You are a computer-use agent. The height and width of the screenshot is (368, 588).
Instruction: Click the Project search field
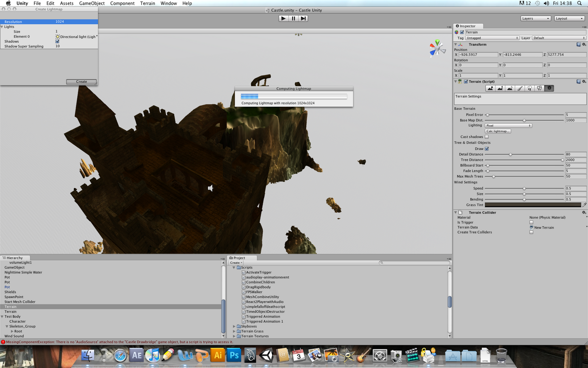415,263
